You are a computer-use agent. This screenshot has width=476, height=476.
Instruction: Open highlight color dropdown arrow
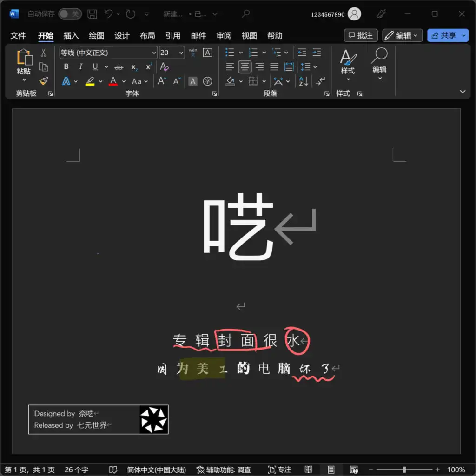[x=100, y=81]
